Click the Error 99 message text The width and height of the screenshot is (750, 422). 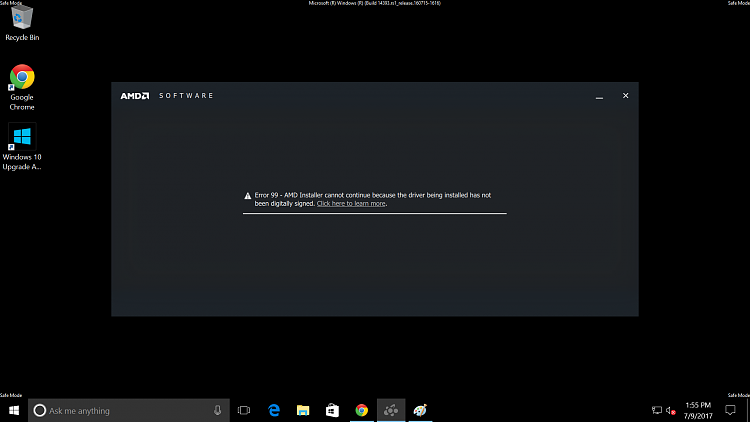pyautogui.click(x=373, y=199)
